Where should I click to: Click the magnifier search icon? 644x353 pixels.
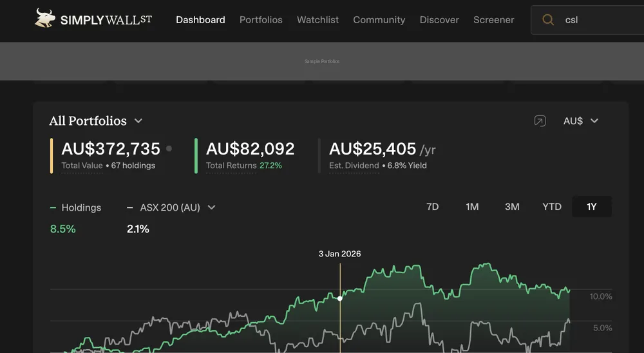548,20
